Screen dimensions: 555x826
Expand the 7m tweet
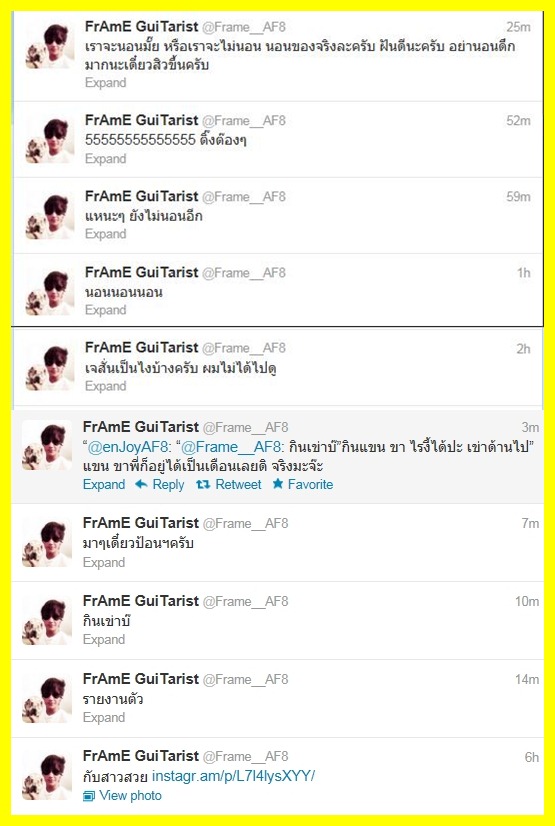point(104,563)
